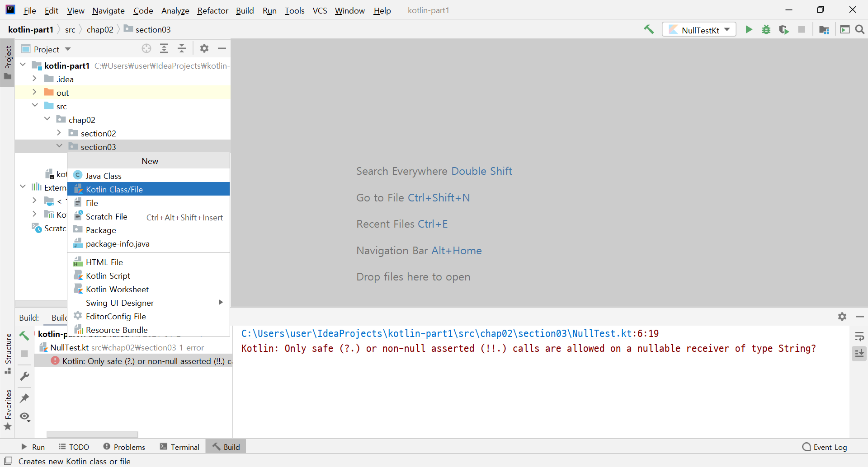The image size is (868, 467).
Task: Toggle the Favorites tool window side tab
Action: tap(8, 410)
